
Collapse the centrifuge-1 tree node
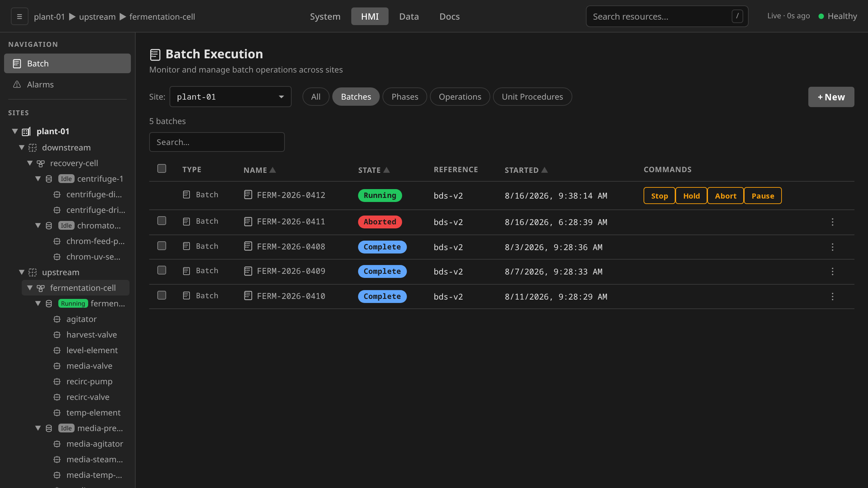tap(38, 179)
